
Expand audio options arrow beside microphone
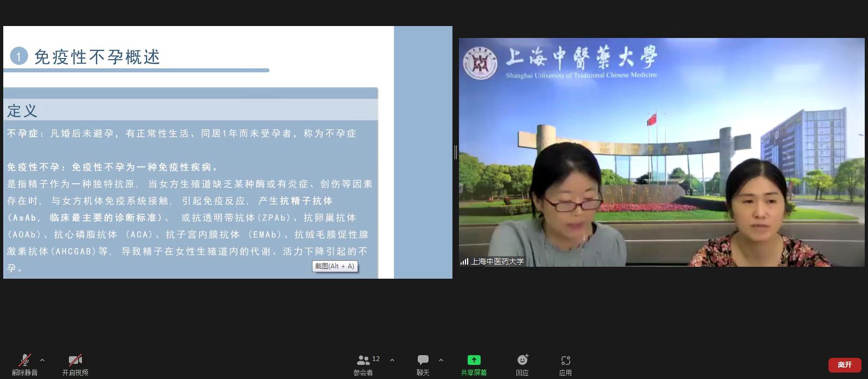pyautogui.click(x=42, y=360)
